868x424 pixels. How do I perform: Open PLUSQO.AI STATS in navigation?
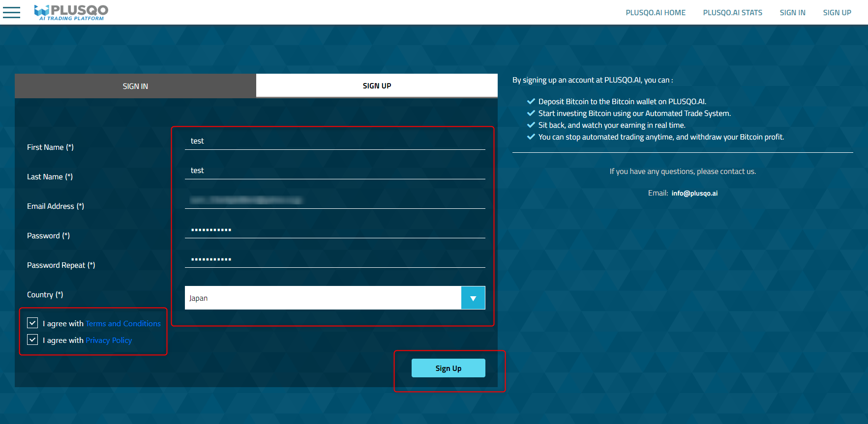[733, 13]
